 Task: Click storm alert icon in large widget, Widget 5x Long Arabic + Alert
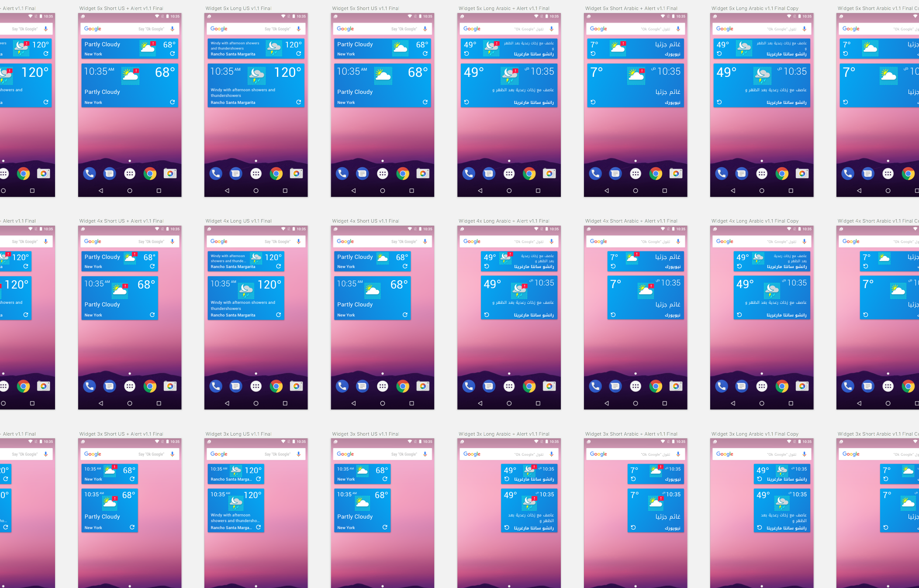pos(510,76)
